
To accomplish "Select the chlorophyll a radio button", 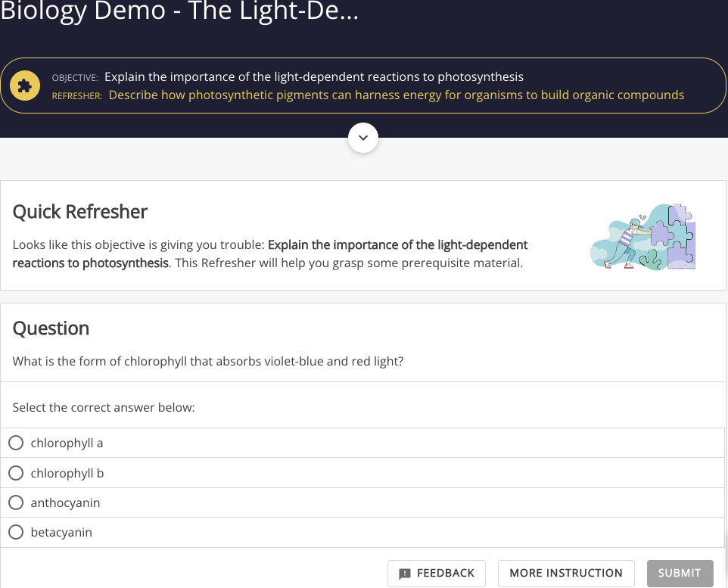I will point(16,443).
